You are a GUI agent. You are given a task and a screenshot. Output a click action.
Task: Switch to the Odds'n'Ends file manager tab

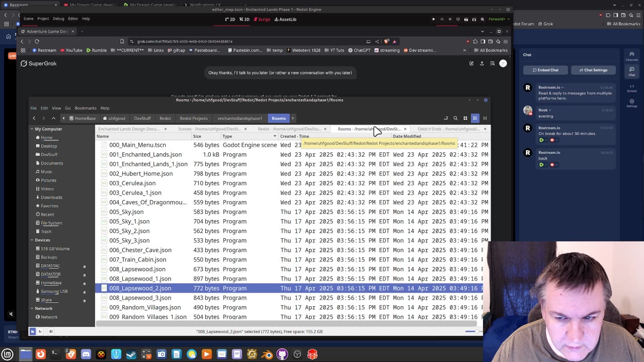coord(449,129)
